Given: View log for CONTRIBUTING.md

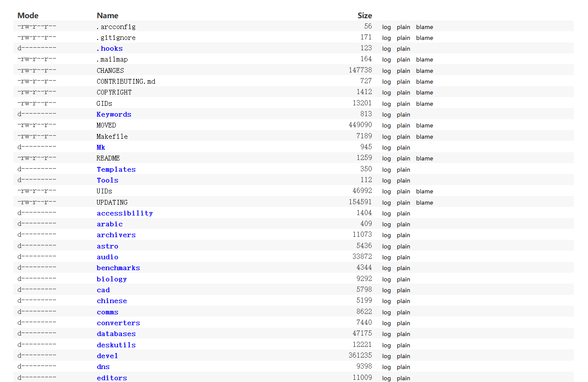Looking at the screenshot, I should (386, 82).
